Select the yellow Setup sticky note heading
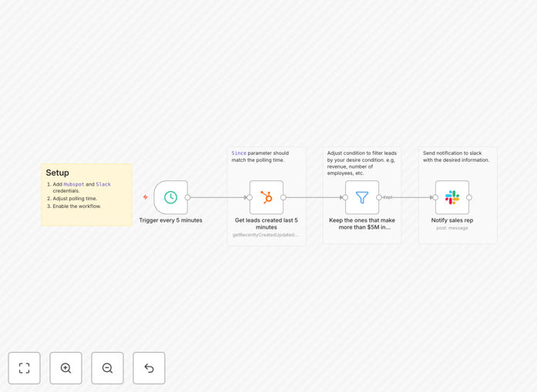 tap(58, 173)
